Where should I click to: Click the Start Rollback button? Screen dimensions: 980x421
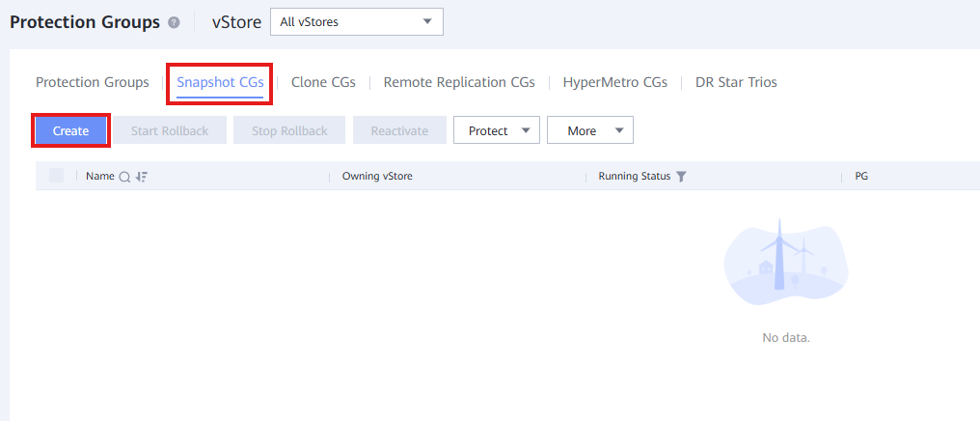click(170, 130)
